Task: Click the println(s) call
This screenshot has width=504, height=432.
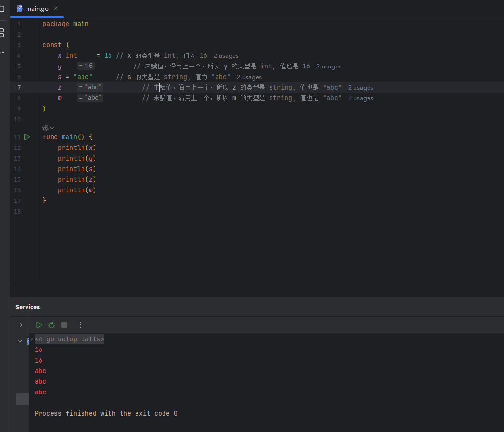Action: pos(77,169)
